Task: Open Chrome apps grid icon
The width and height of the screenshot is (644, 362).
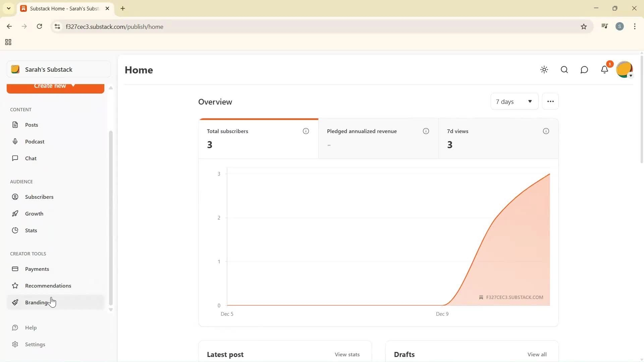Action: pos(8,42)
